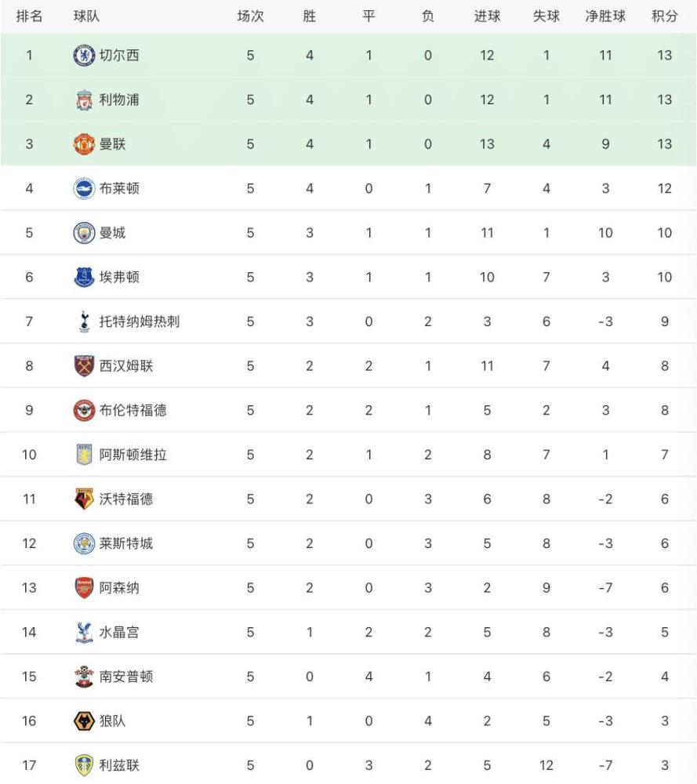Click the Everton club crest icon
Viewport: 697px width, 784px height.
click(x=84, y=278)
